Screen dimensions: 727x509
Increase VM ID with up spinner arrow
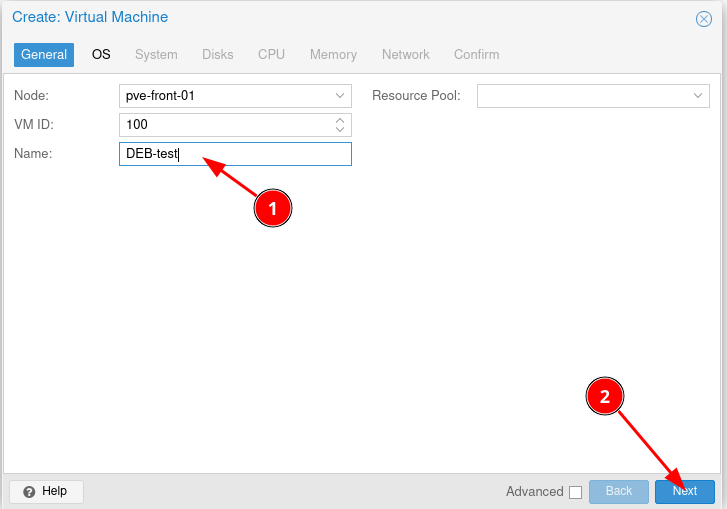[340, 120]
